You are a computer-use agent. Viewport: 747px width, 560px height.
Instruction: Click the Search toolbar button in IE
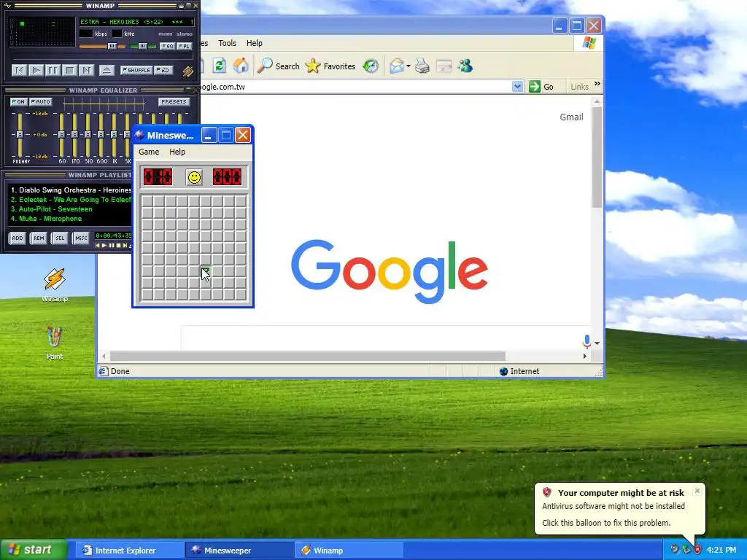(279, 66)
